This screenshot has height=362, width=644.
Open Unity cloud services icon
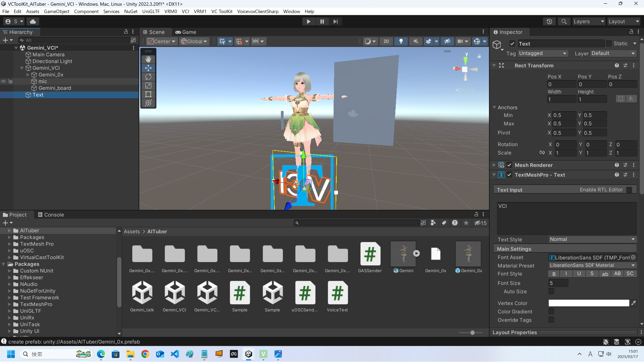coord(33,21)
